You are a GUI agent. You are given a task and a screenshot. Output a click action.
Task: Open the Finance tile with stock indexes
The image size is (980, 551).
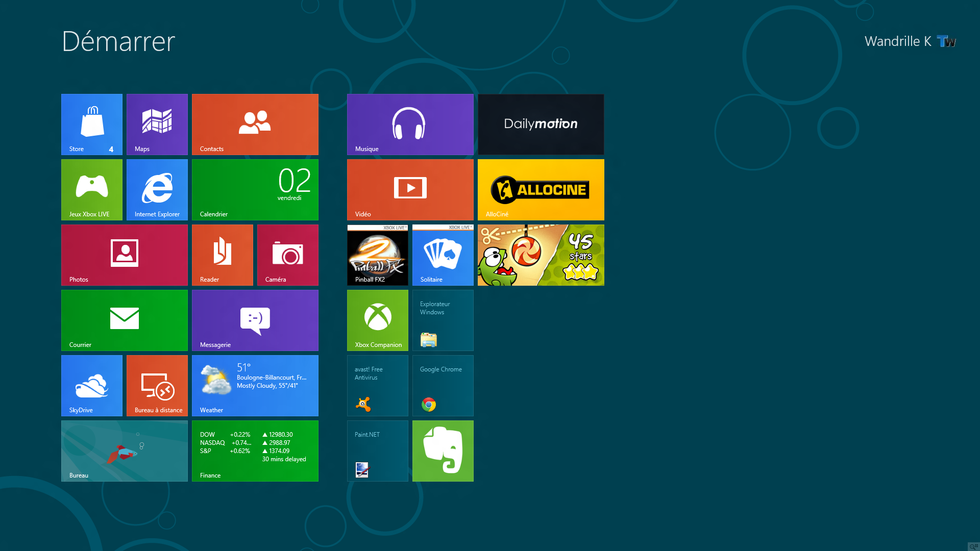255,451
